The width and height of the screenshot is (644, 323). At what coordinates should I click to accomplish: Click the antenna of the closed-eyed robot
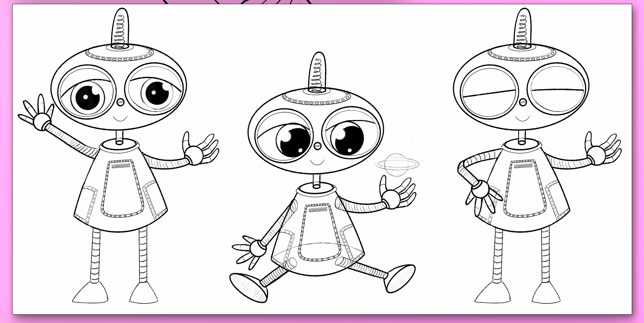522,28
